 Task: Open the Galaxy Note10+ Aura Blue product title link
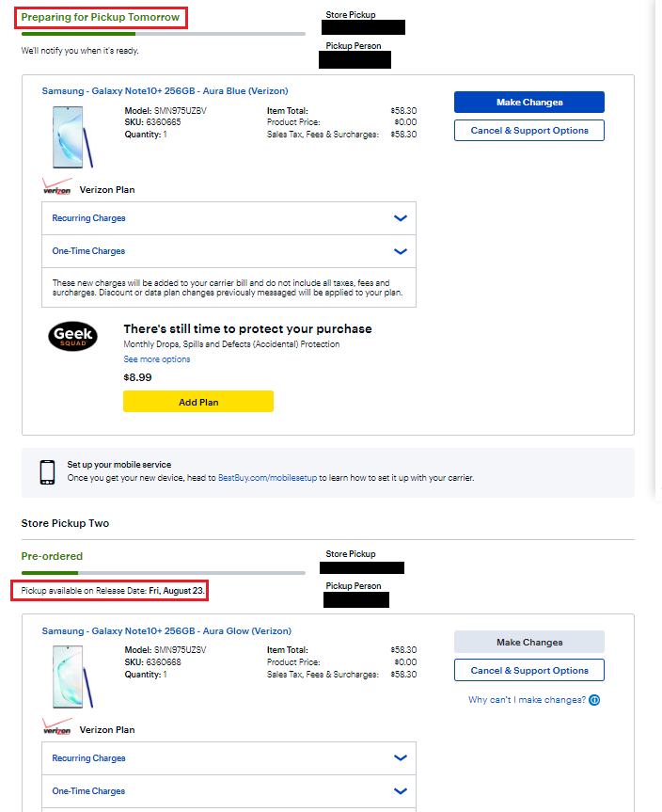click(x=165, y=91)
